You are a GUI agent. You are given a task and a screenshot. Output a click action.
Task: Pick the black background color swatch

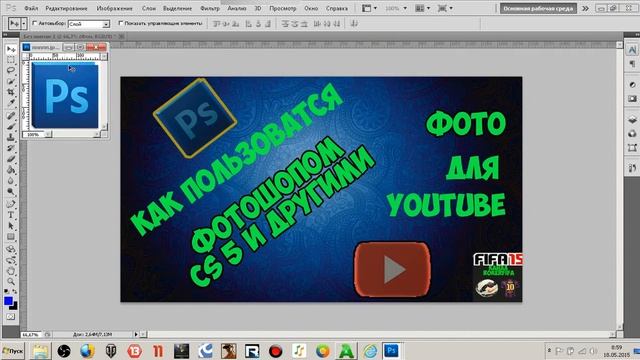coord(14,306)
